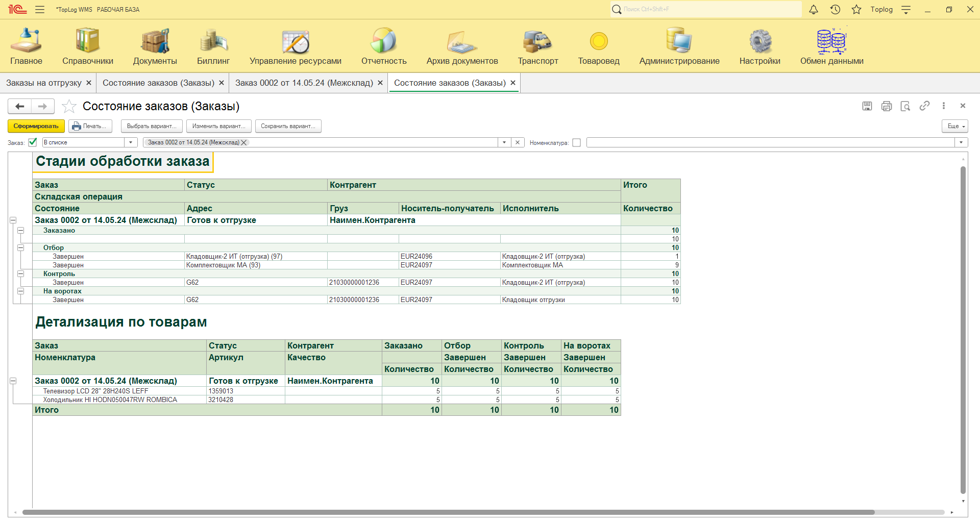980x523 pixels.
Task: Open favorites star in title bar
Action: (856, 9)
